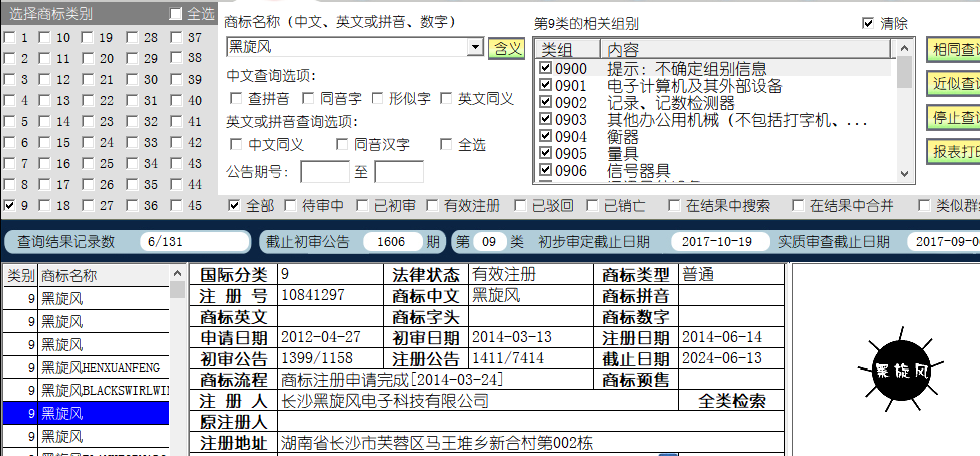Click the 停止查询 button
Screen dimensions: 980x456
(x=953, y=117)
